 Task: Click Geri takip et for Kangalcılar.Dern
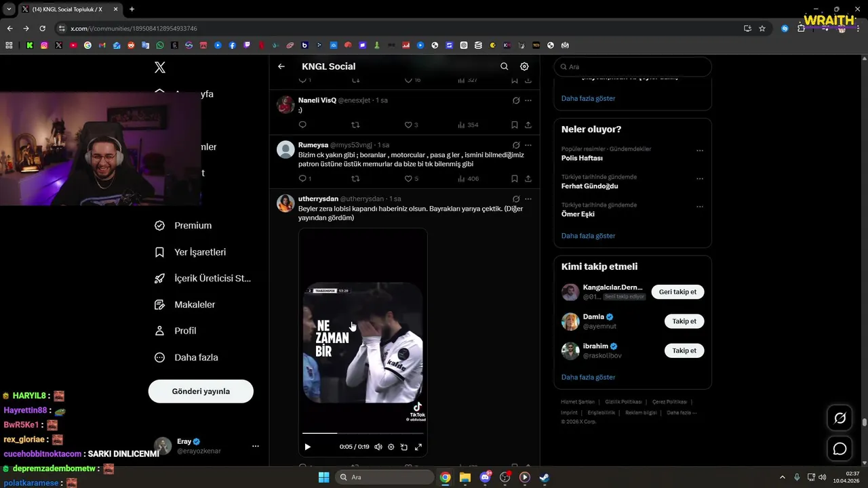(x=677, y=292)
